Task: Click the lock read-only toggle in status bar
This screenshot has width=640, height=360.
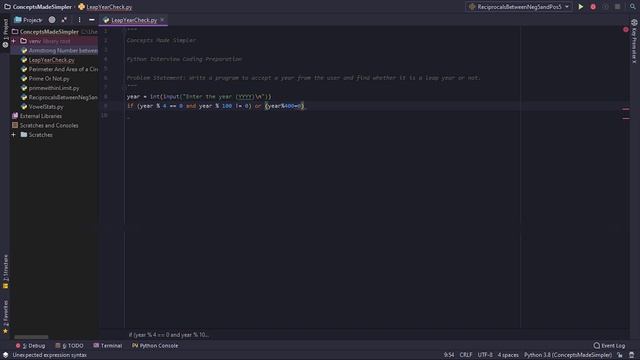Action: pos(620,355)
